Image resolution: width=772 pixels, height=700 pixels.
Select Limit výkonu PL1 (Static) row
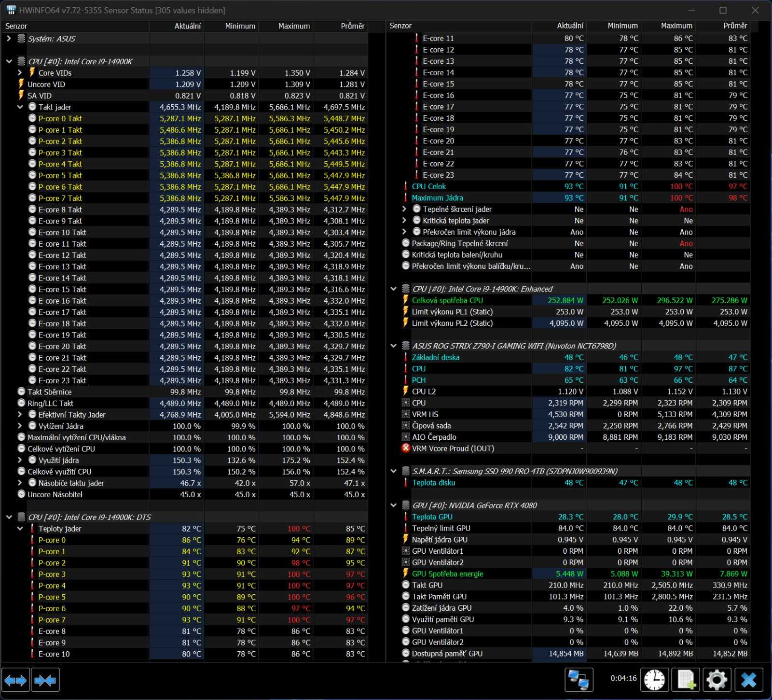click(x=568, y=311)
